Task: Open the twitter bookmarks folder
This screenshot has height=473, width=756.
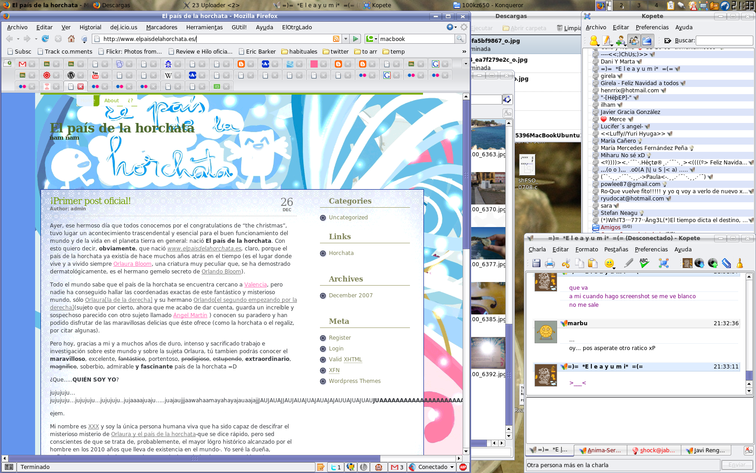Action: pyautogui.click(x=336, y=51)
